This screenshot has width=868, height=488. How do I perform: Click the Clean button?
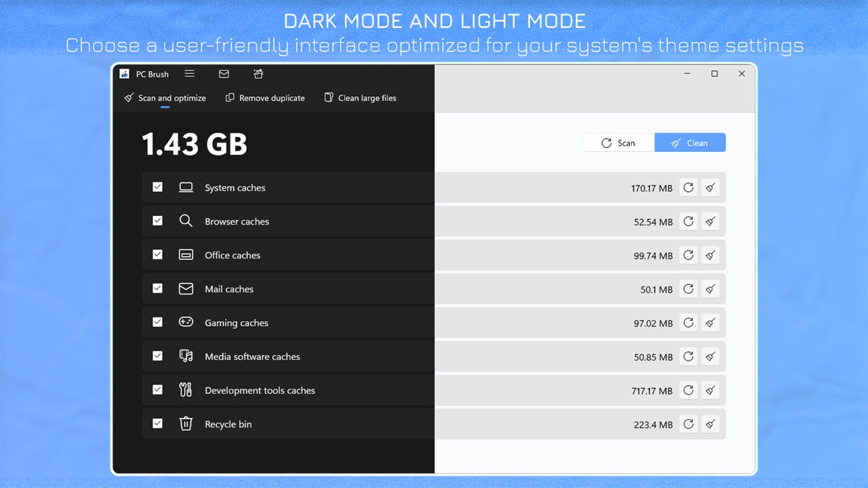pos(690,143)
